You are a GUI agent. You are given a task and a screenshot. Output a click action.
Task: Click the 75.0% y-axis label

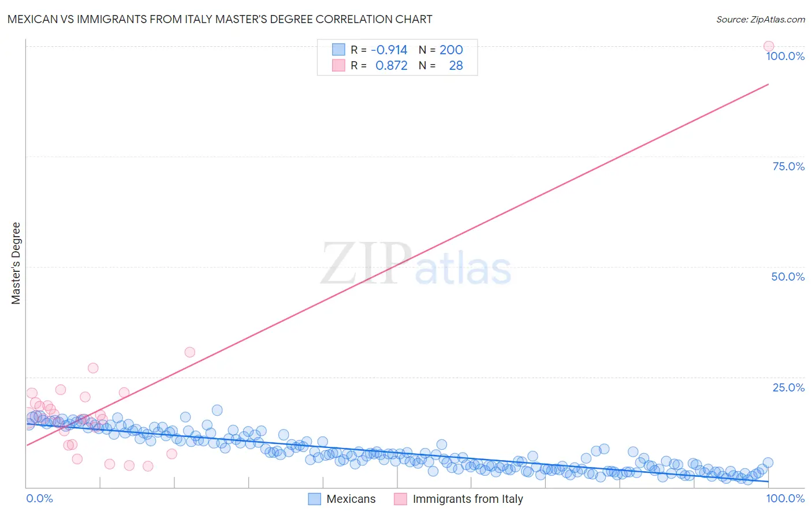tap(788, 166)
